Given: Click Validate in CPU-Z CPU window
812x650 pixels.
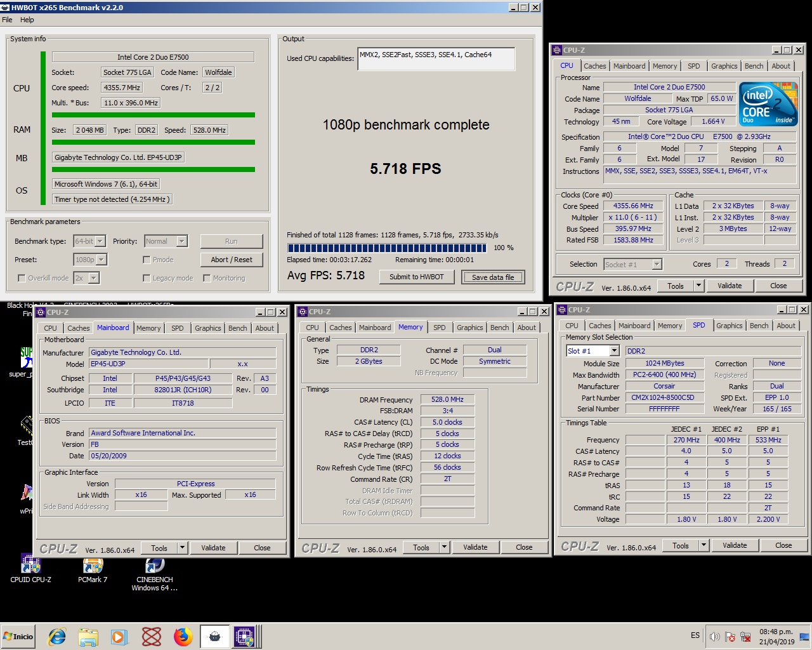Looking at the screenshot, I should pos(730,286).
